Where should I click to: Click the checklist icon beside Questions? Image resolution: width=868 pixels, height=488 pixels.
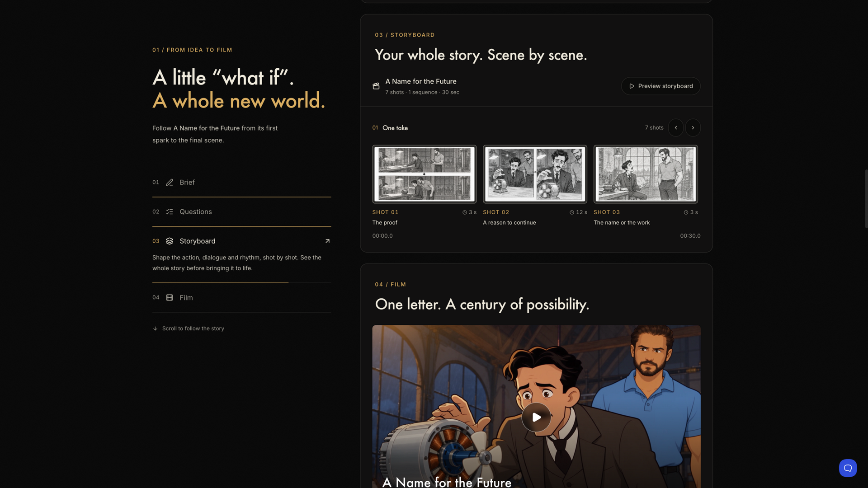coord(170,212)
